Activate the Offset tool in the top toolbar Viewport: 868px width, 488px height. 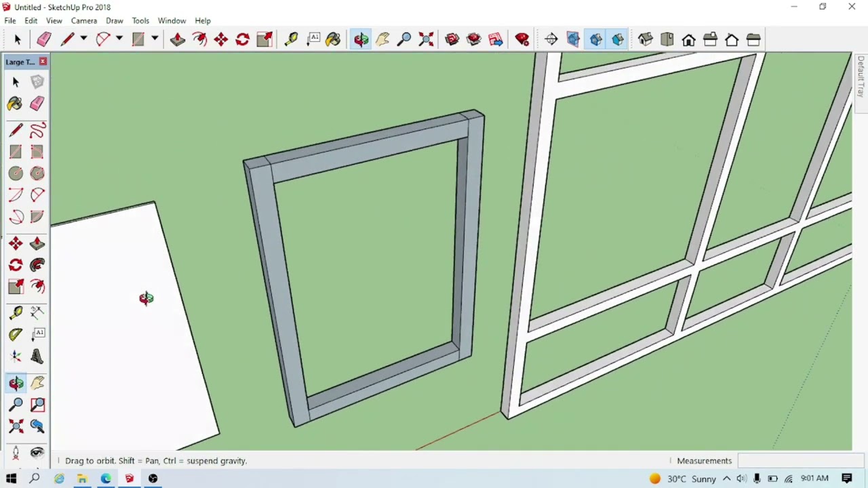tap(199, 39)
